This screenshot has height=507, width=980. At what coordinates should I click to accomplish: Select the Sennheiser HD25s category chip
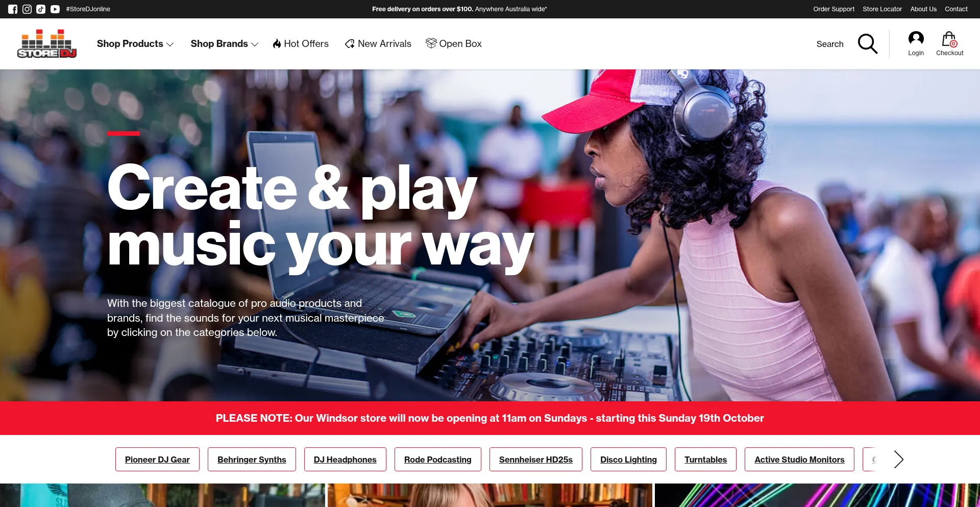(x=536, y=460)
